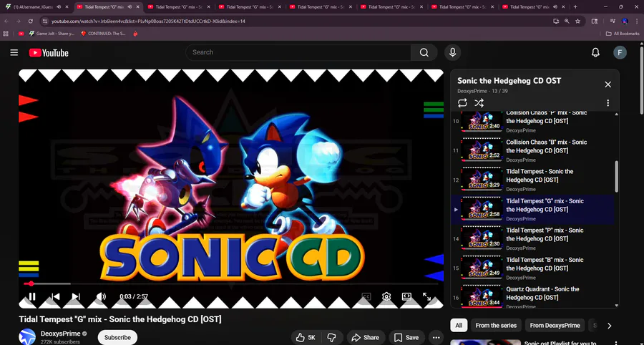Switch player to theater mode

point(406,296)
